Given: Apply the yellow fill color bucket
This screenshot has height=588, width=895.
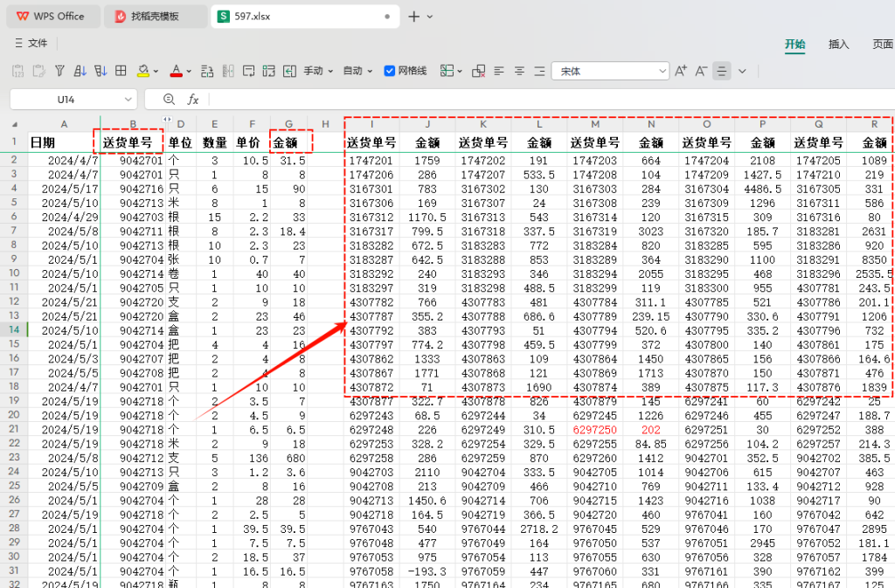Looking at the screenshot, I should [x=142, y=71].
